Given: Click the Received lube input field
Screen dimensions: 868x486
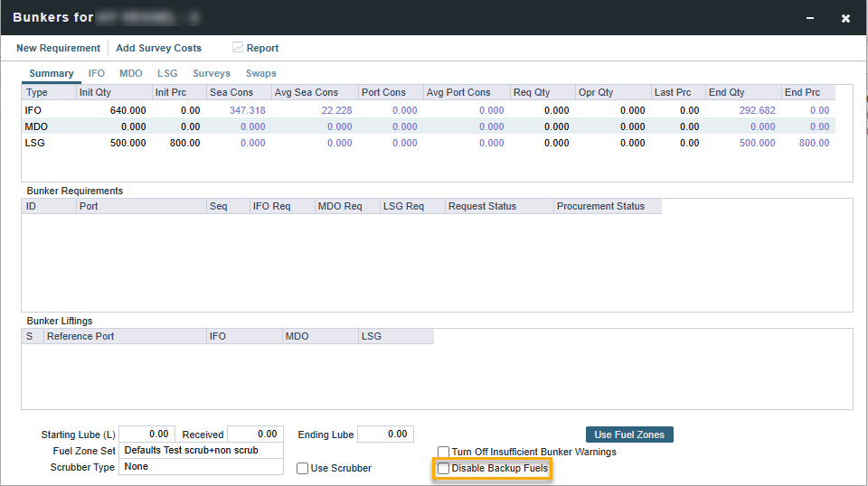Looking at the screenshot, I should click(x=255, y=435).
